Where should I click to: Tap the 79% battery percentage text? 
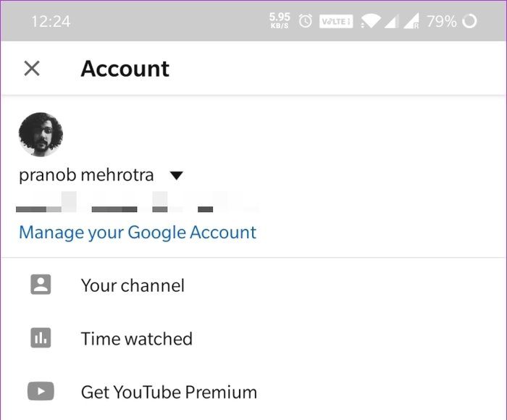(441, 21)
